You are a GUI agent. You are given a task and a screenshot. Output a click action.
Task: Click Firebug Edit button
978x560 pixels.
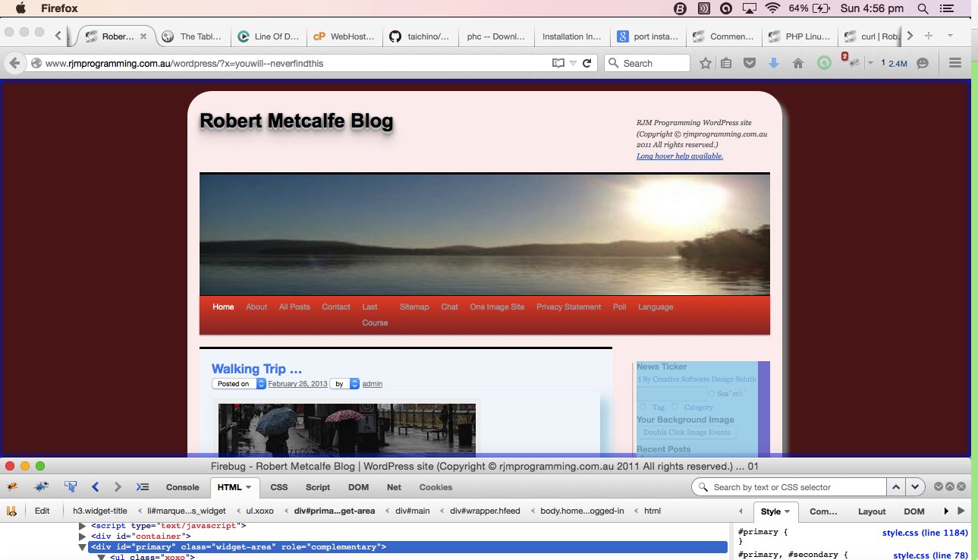coord(42,511)
